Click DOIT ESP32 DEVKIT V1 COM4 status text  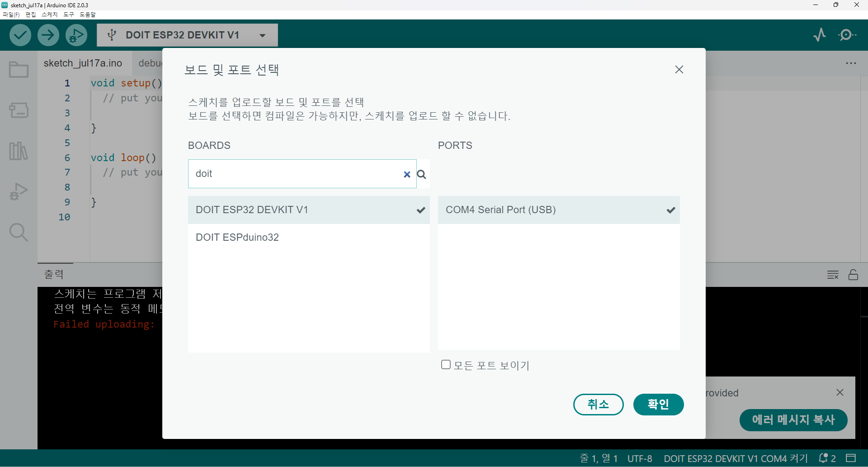(x=736, y=458)
